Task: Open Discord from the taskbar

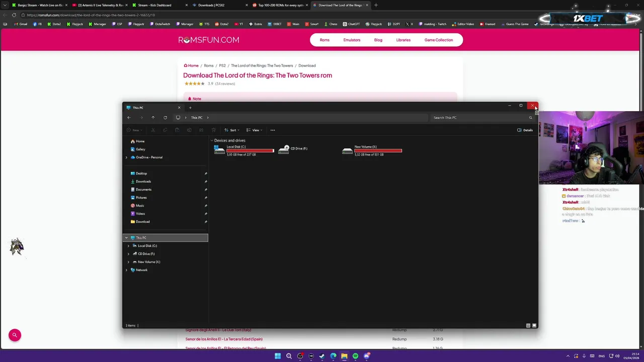Action: [366, 356]
